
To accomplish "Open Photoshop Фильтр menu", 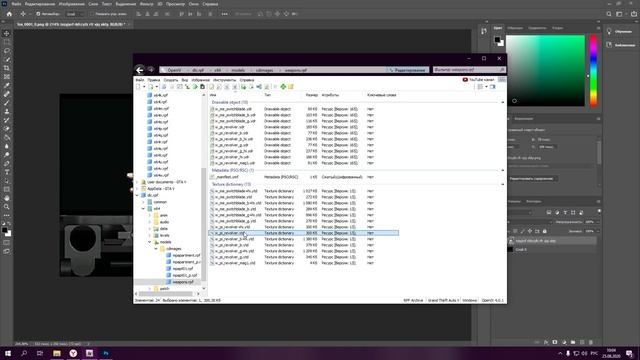I will (147, 4).
